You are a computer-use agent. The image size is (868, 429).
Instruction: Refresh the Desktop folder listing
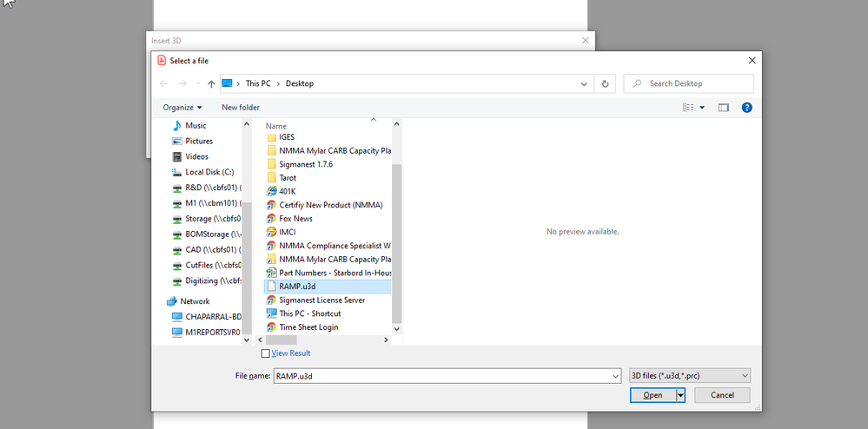(605, 83)
